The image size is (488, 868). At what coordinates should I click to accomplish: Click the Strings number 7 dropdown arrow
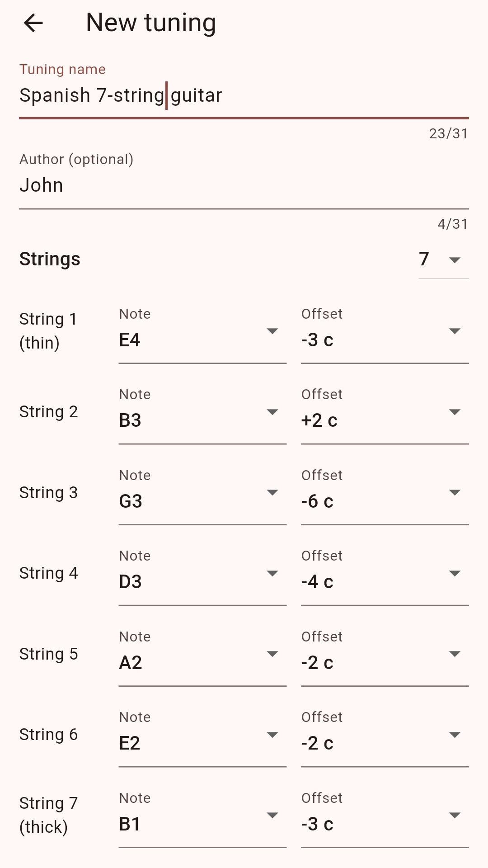pyautogui.click(x=455, y=260)
